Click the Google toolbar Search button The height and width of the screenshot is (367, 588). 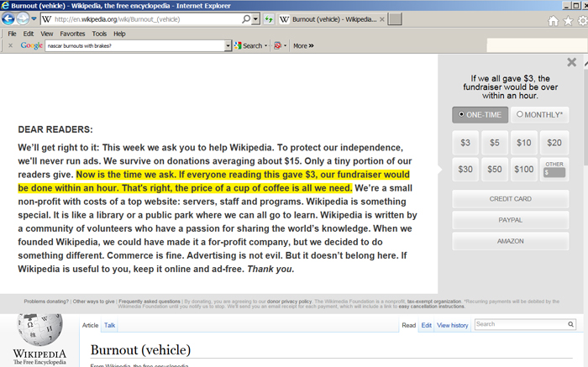tap(249, 45)
